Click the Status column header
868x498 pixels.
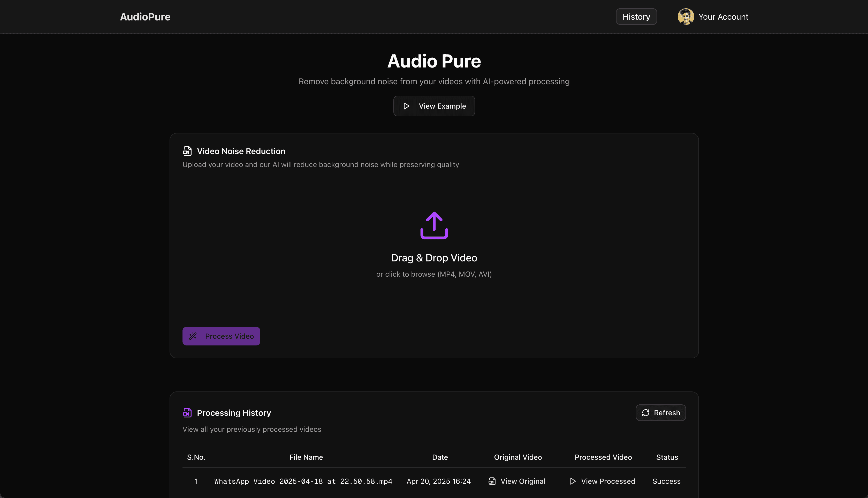click(667, 457)
